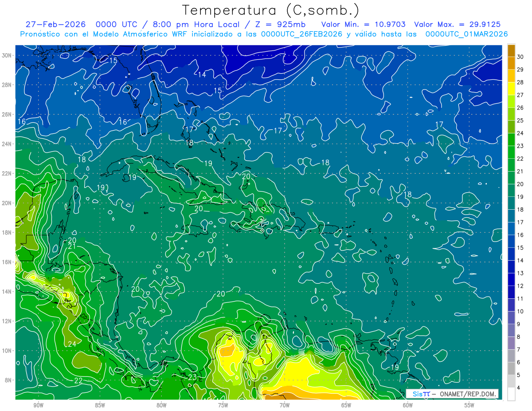The width and height of the screenshot is (532, 411).
Task: Click the 30N latitude axis label
Action: [x=6, y=55]
